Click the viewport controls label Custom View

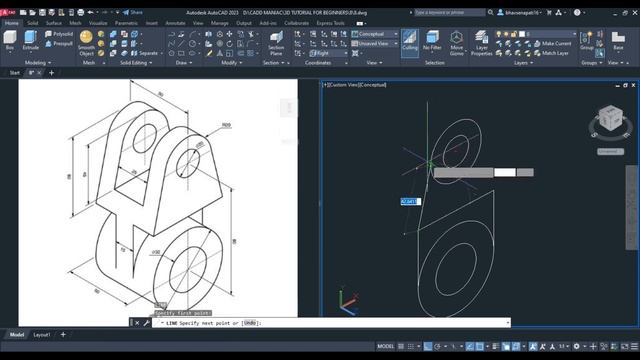pos(344,85)
